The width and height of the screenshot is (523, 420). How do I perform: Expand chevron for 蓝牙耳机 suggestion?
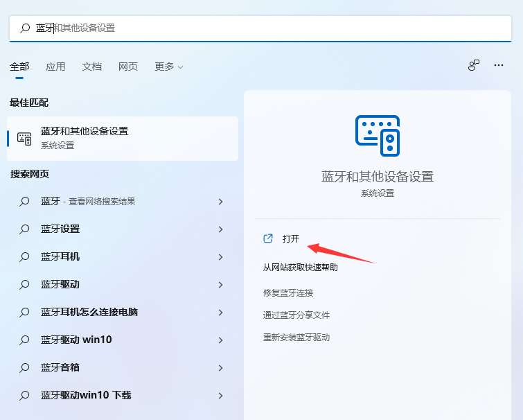coord(220,257)
